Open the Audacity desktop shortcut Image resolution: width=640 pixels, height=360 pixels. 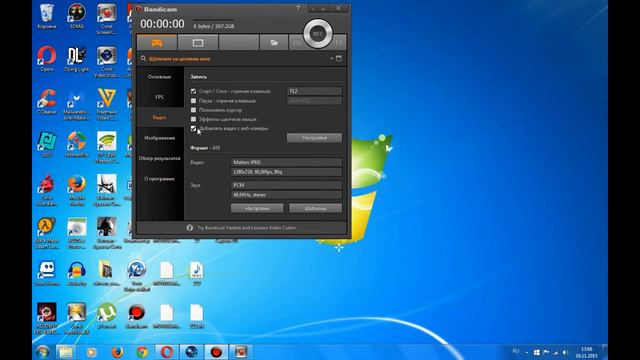coord(77,273)
